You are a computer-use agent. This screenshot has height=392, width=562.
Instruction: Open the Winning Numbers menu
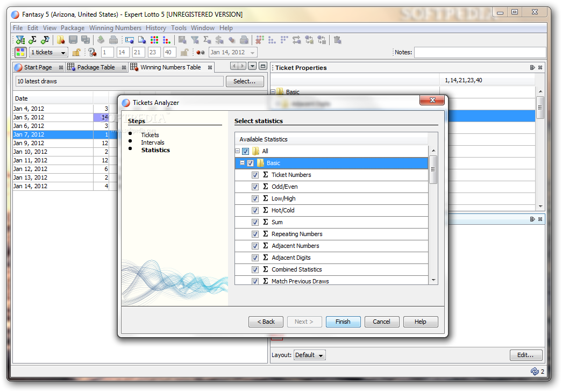[x=115, y=28]
